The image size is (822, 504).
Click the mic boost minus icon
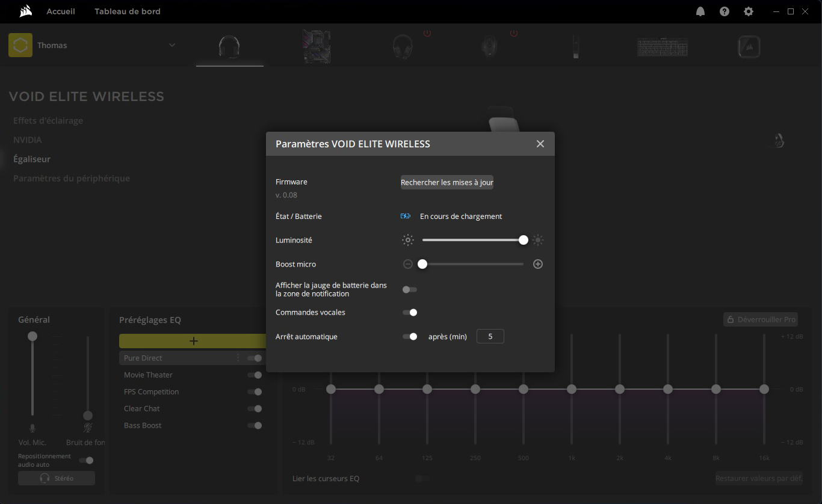click(x=408, y=264)
